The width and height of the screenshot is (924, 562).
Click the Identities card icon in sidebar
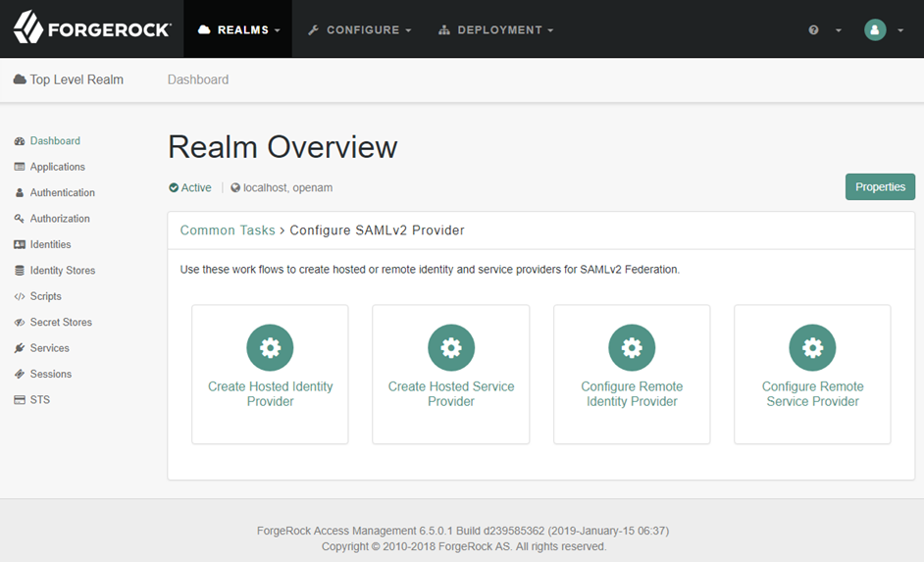tap(20, 244)
